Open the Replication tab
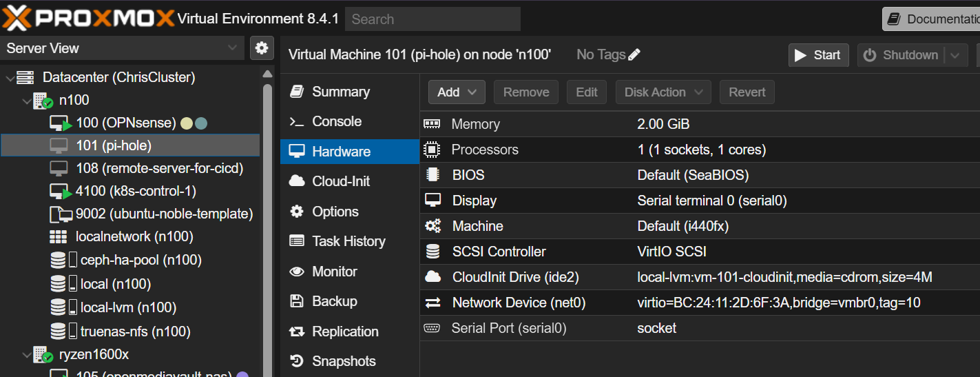Image resolution: width=980 pixels, height=377 pixels. point(350,332)
